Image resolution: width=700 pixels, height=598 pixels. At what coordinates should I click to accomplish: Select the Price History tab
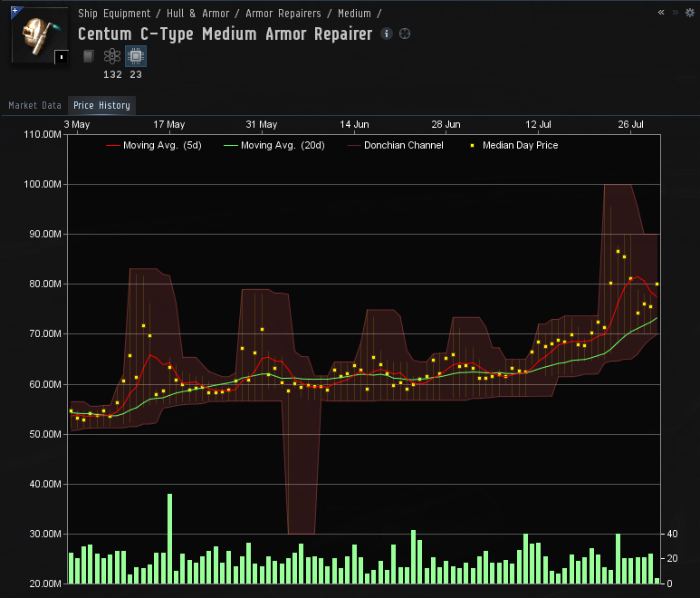tap(101, 106)
